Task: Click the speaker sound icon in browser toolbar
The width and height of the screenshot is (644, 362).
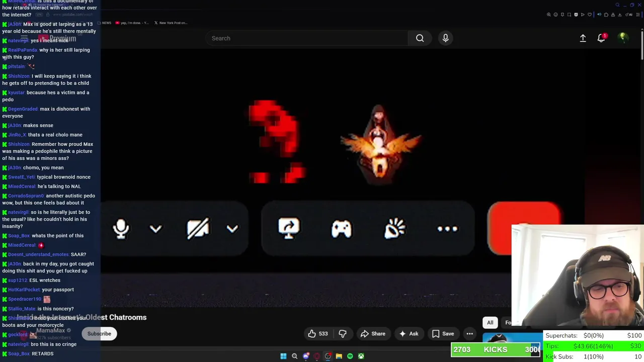Action: [599, 15]
